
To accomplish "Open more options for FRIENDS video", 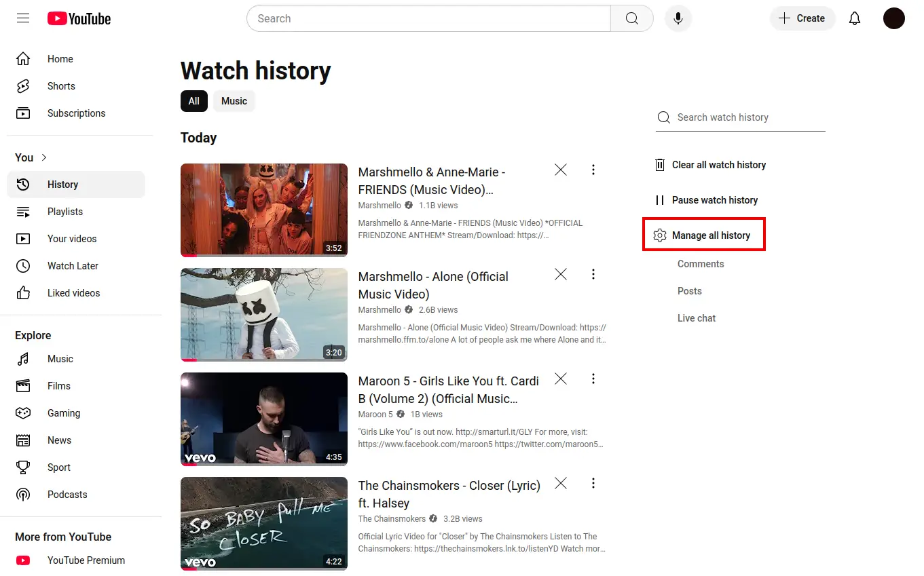I will pos(593,170).
